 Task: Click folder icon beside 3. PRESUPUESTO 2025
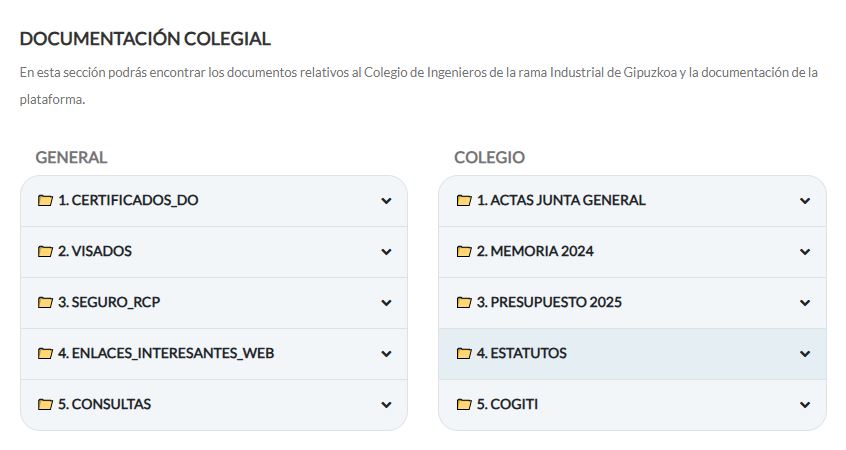464,303
